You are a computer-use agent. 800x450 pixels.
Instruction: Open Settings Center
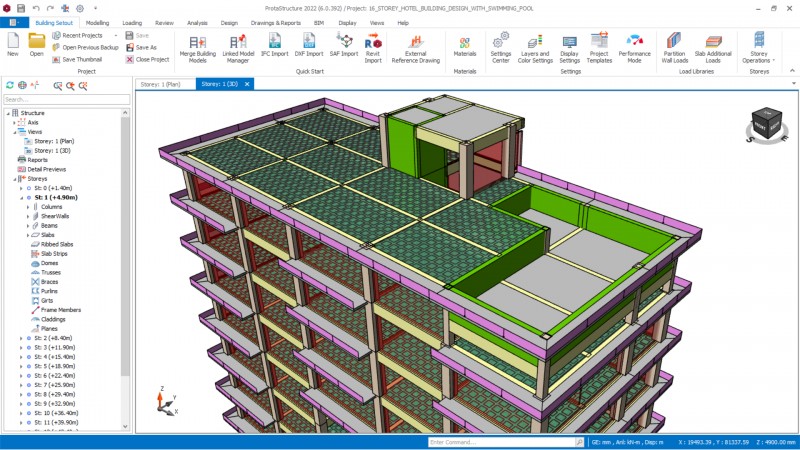click(501, 48)
